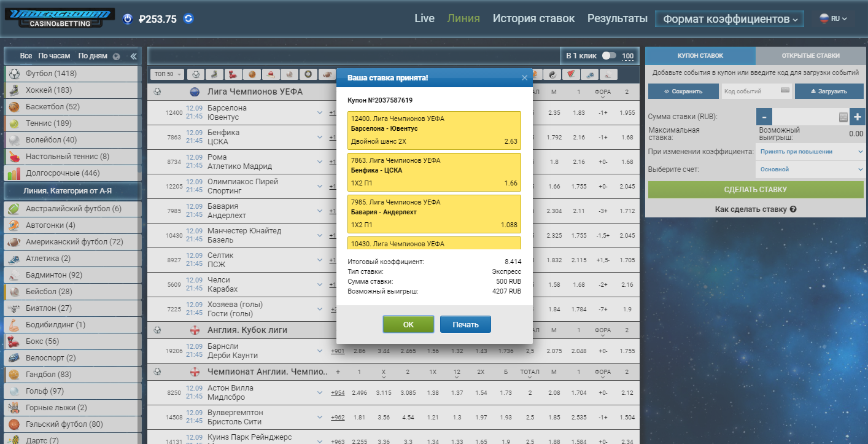The height and width of the screenshot is (444, 868).
Task: Select the ice hockey skate filter icon
Action: [214, 74]
